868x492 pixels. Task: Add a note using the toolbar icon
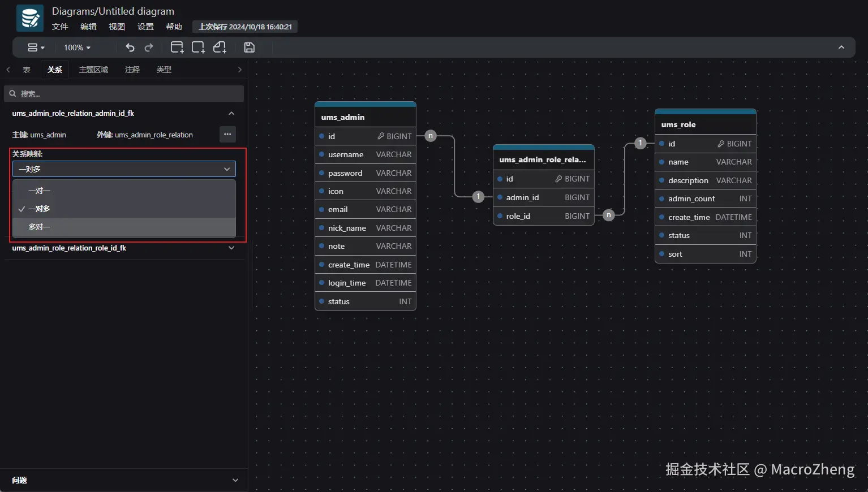tap(220, 48)
